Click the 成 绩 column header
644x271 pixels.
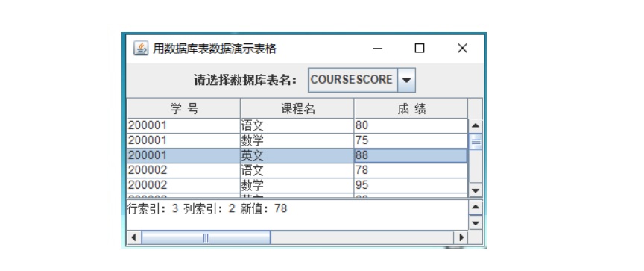tap(411, 109)
